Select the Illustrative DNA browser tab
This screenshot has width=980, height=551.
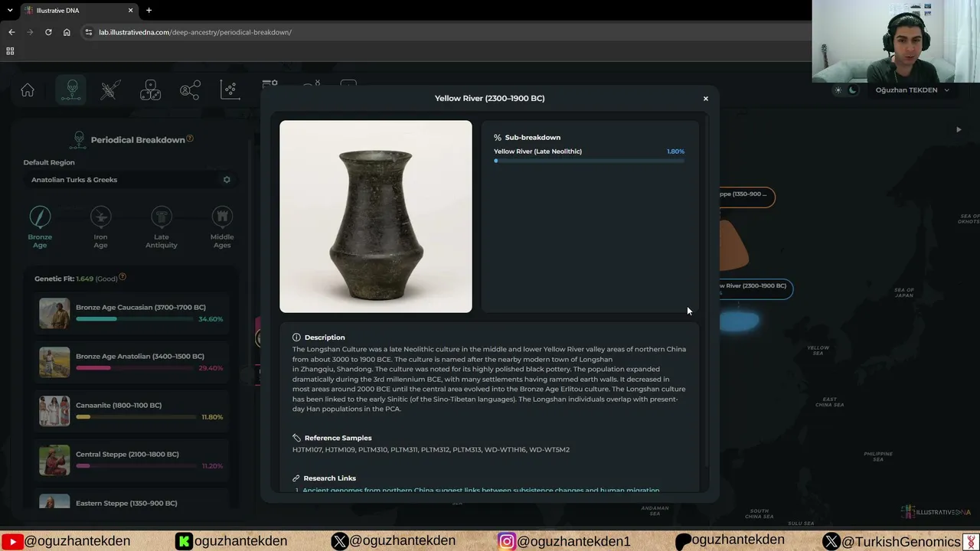pos(79,11)
